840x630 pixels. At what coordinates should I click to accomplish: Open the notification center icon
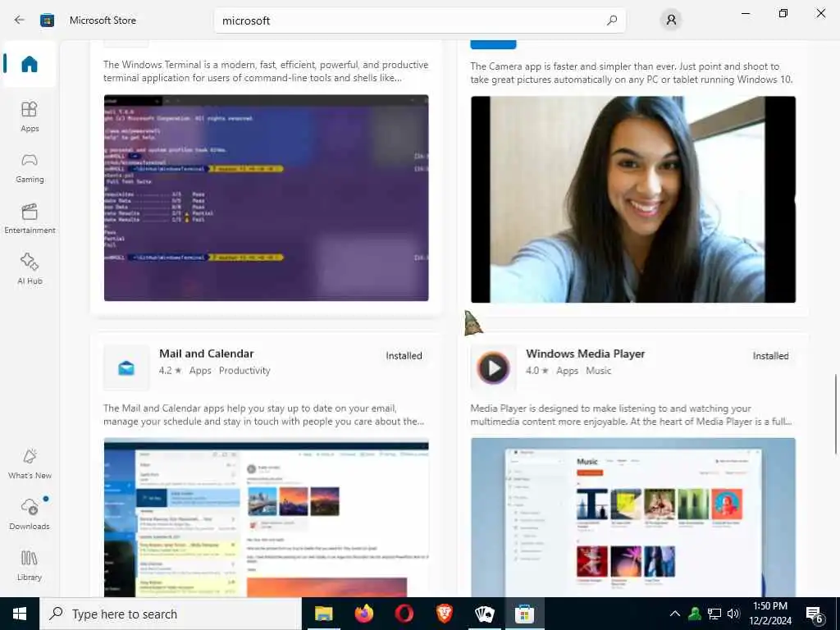tap(815, 614)
